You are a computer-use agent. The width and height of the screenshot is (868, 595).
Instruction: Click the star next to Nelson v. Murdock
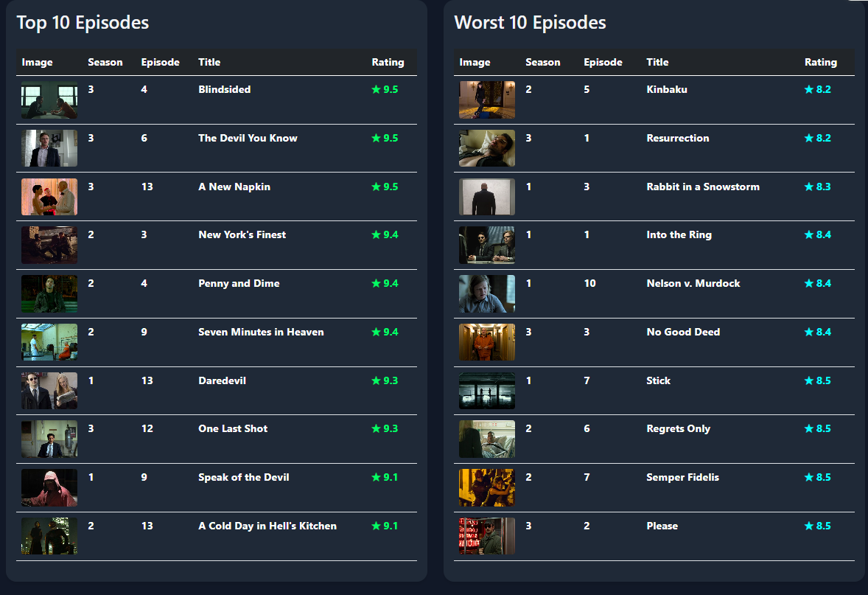(x=809, y=284)
